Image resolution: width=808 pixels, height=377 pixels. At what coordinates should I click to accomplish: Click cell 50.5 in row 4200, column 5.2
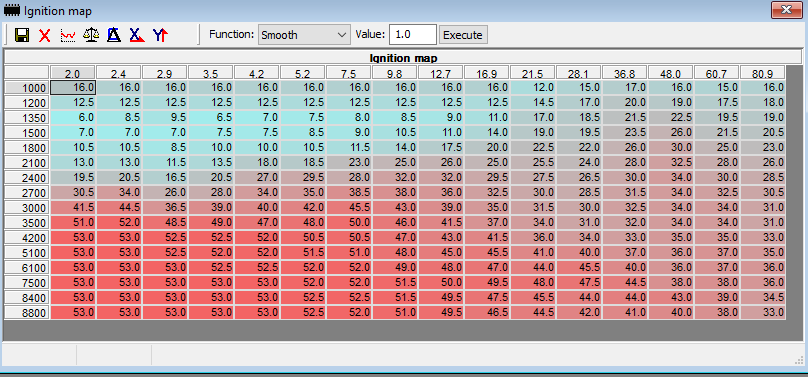303,237
